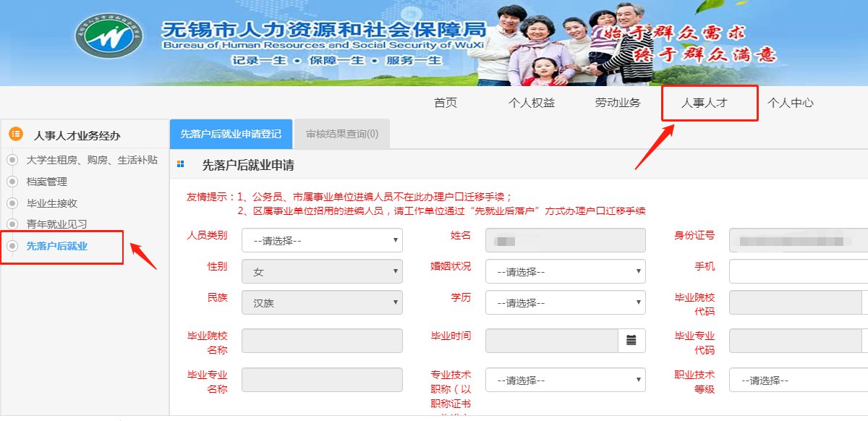The height and width of the screenshot is (421, 868).
Task: Select the bullet icon next to 青年就业见习
Action: 12,224
